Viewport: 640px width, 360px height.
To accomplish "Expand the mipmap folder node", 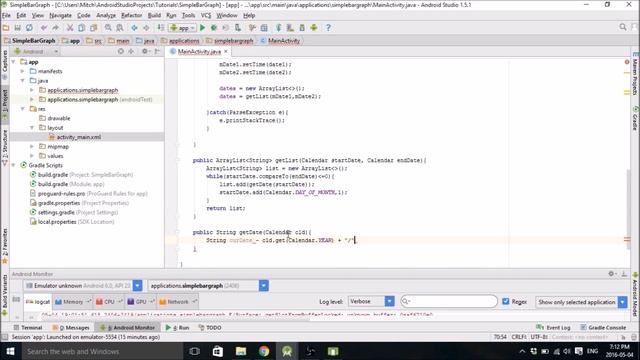I will [32, 147].
